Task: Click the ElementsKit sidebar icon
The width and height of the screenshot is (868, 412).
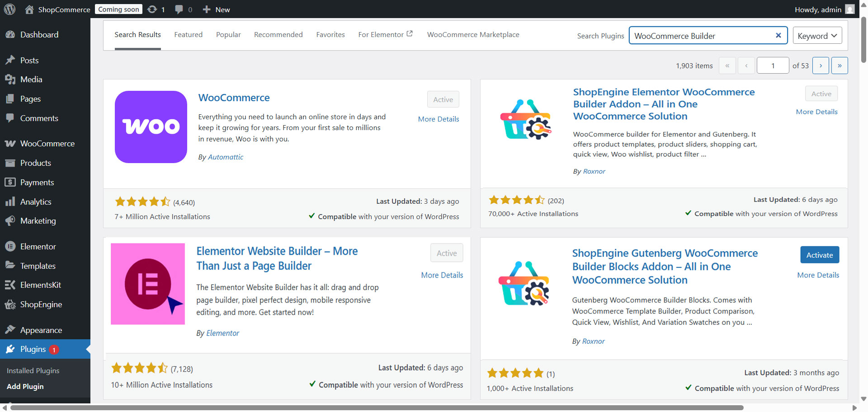Action: pyautogui.click(x=10, y=285)
